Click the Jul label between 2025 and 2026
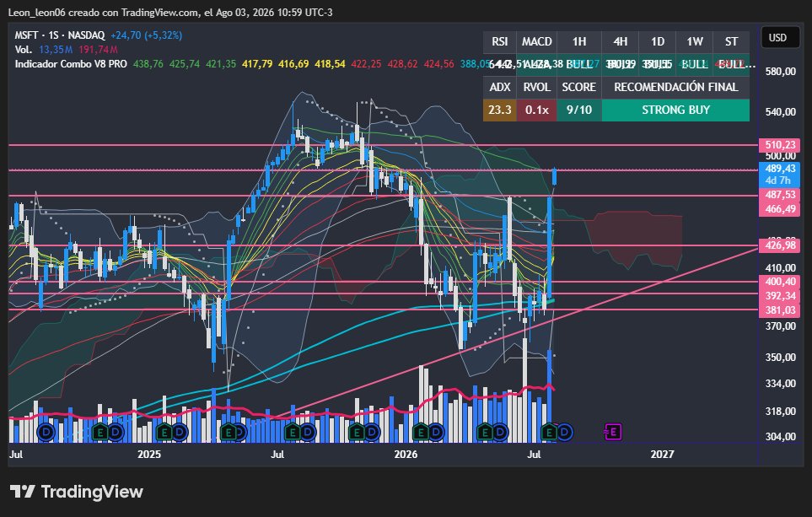Image resolution: width=812 pixels, height=517 pixels. pos(277,455)
